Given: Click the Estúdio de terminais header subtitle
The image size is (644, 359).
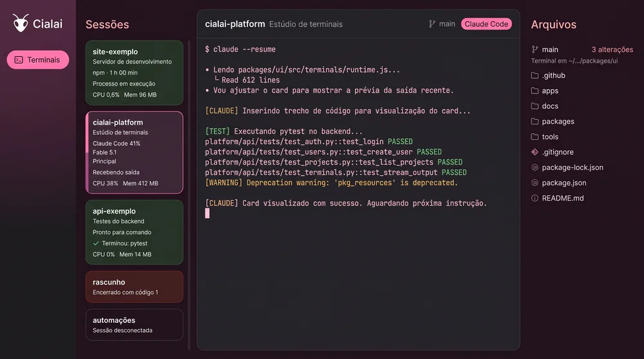Looking at the screenshot, I should pyautogui.click(x=306, y=24).
